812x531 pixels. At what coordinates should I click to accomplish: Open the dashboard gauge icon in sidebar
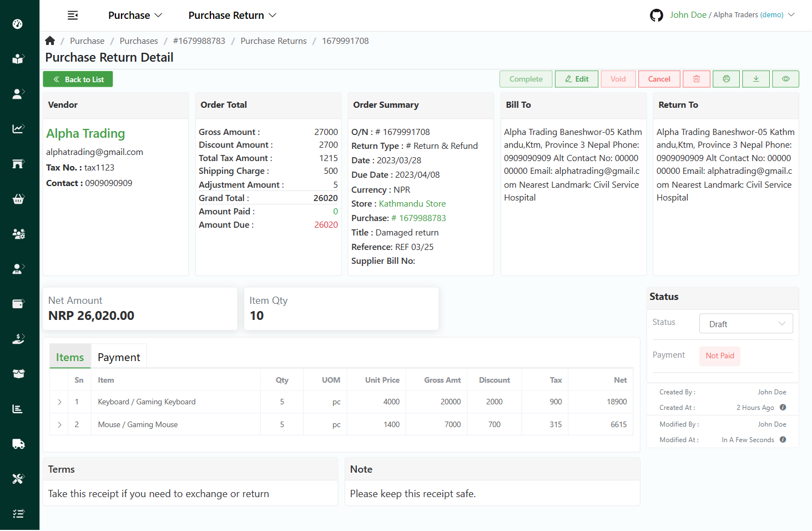point(18,24)
